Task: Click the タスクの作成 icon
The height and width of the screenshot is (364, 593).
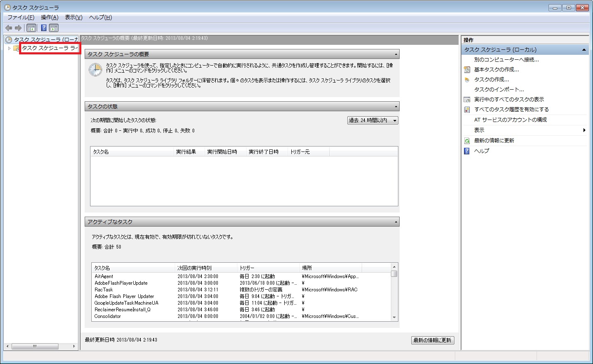Action: (467, 80)
